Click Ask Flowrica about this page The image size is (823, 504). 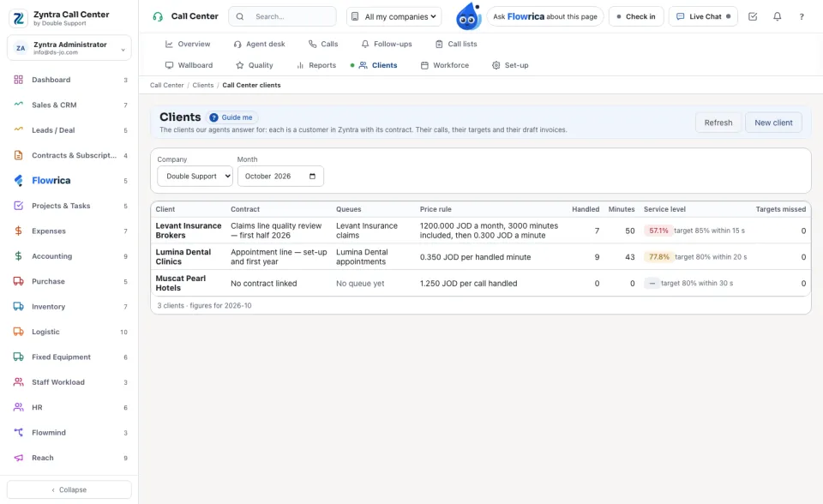[x=545, y=16]
